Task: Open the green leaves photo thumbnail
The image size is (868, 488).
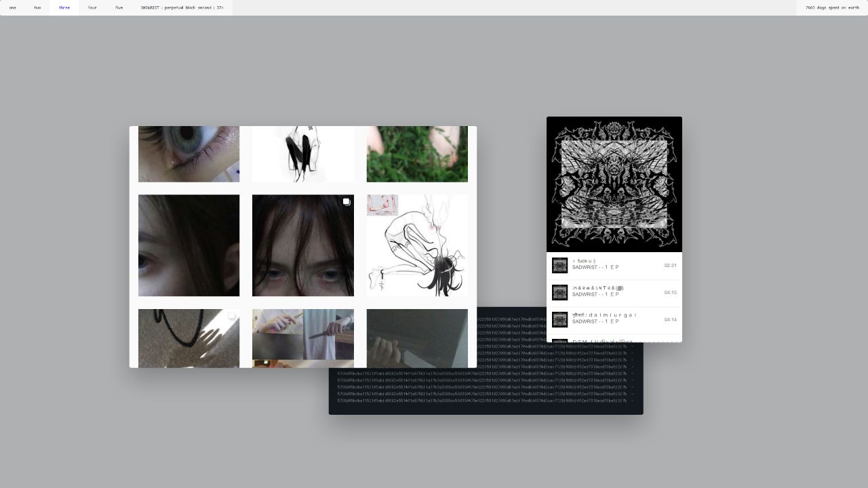Action: click(417, 154)
